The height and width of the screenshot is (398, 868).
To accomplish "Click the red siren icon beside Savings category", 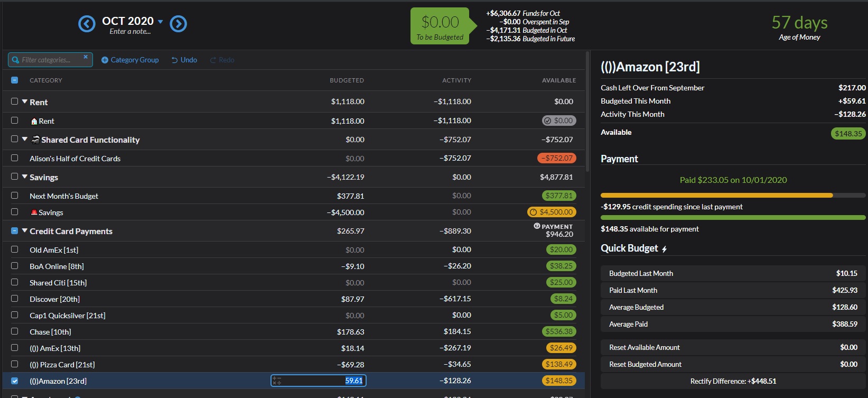I will point(34,212).
